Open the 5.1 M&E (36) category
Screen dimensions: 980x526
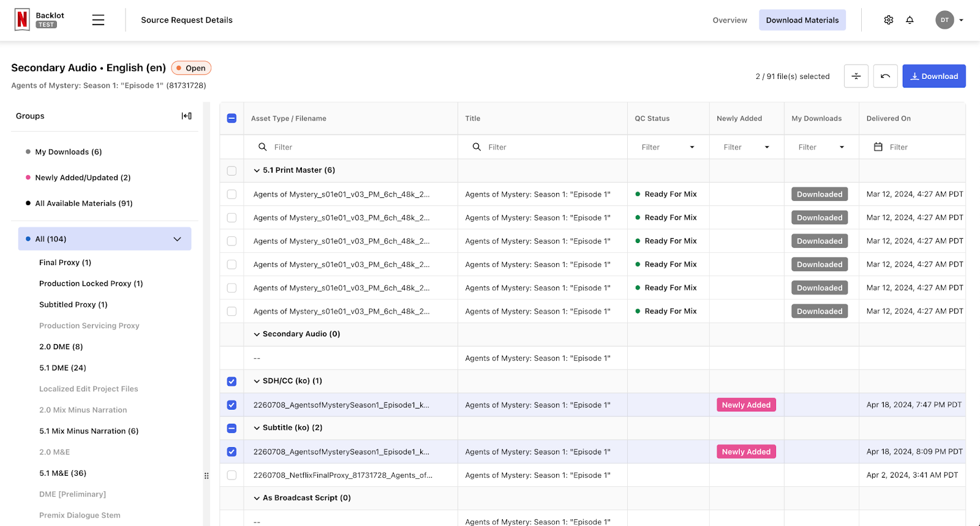coord(62,473)
